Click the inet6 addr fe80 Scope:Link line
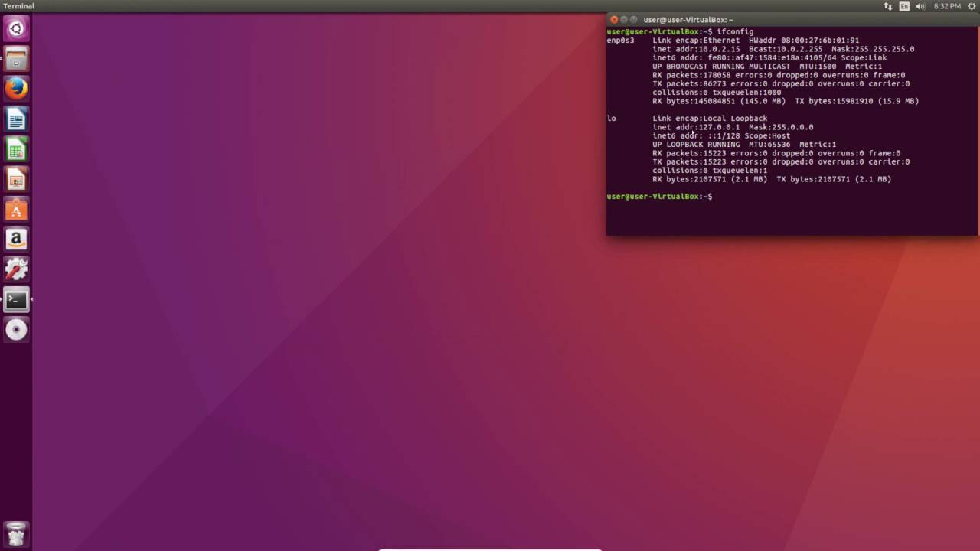This screenshot has height=551, width=980. click(x=769, y=57)
